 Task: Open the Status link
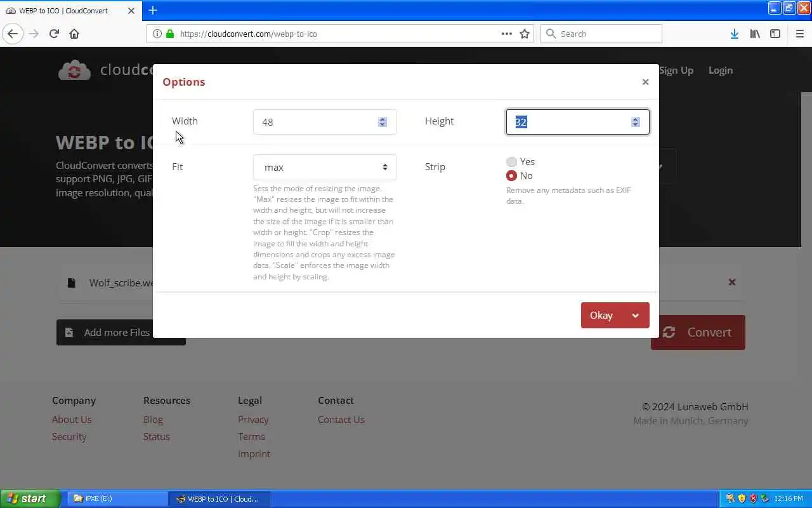157,437
